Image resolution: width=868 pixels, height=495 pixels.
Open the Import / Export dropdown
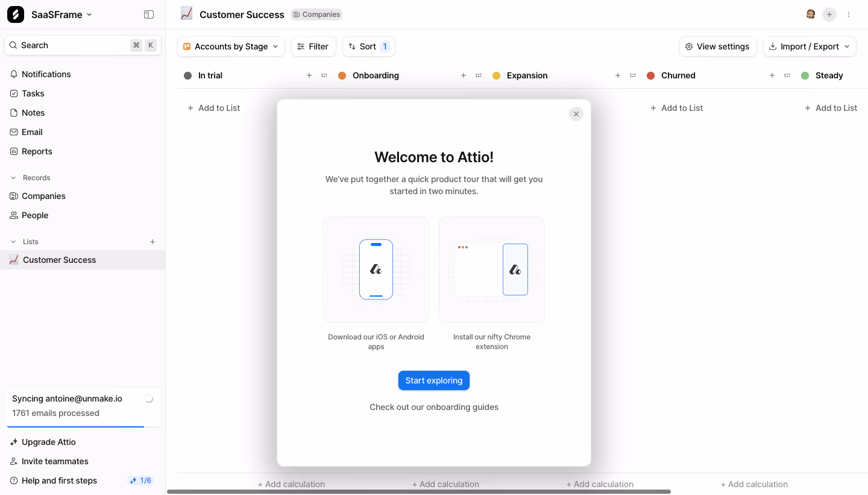[810, 46]
